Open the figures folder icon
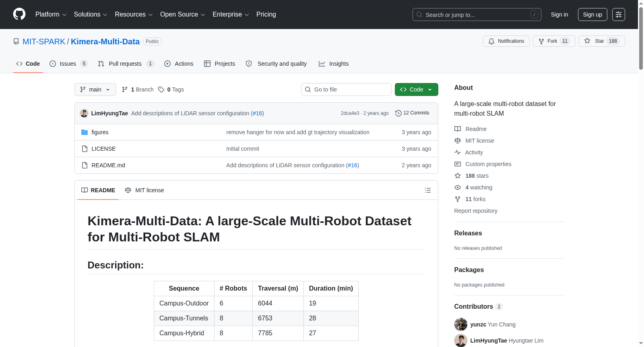 [85, 132]
